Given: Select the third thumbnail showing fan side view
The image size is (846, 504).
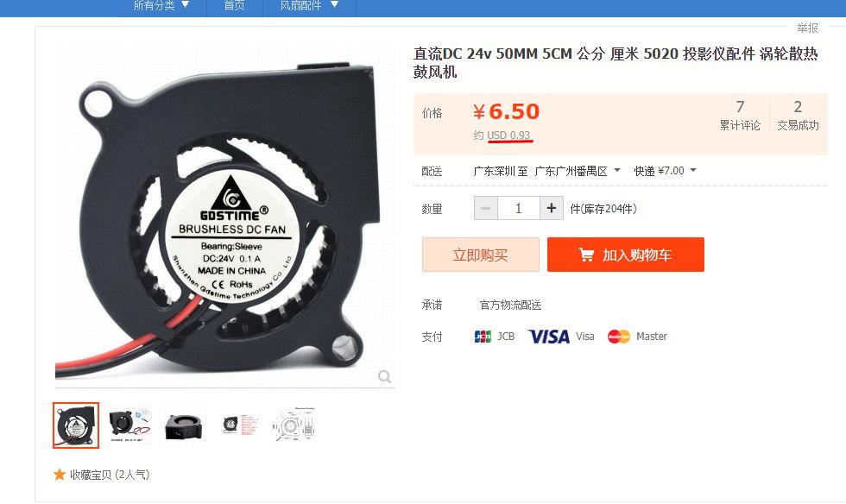Looking at the screenshot, I should pyautogui.click(x=183, y=425).
